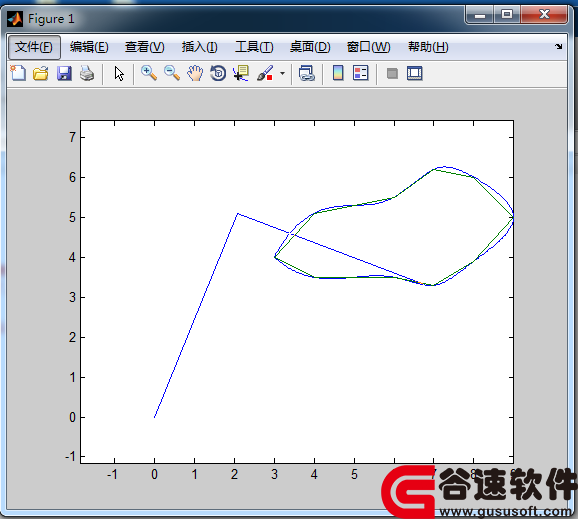Open the 文件(F) menu

click(34, 47)
